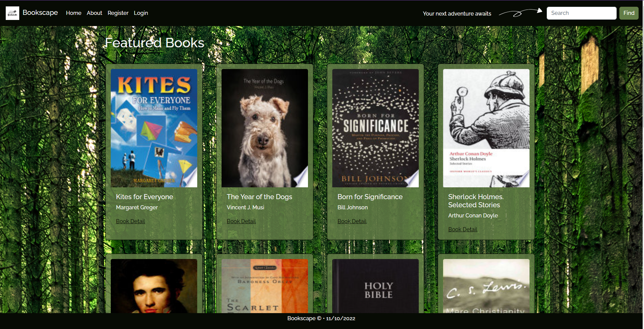Open the Login page
This screenshot has height=329, width=644.
pos(141,13)
